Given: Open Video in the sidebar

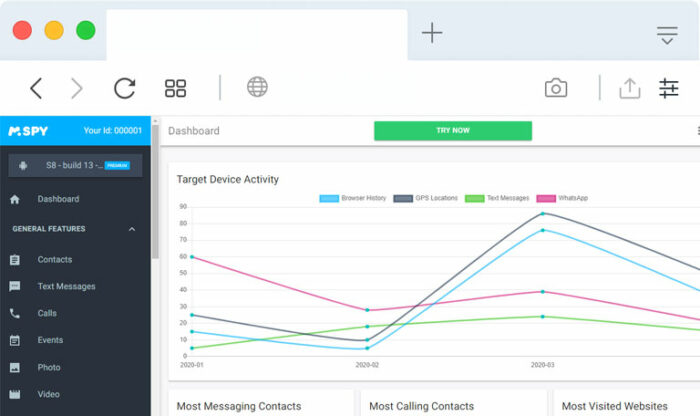Looking at the screenshot, I should pos(48,394).
